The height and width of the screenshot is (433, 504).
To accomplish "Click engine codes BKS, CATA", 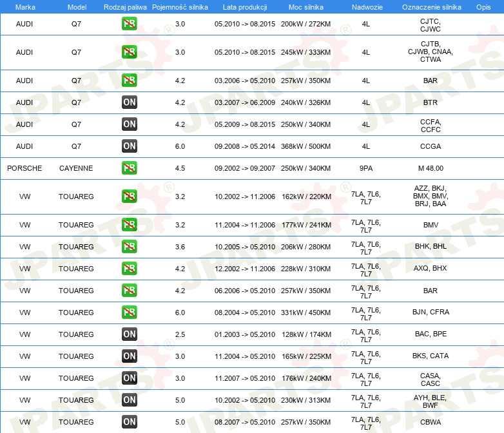I will click(x=431, y=356).
